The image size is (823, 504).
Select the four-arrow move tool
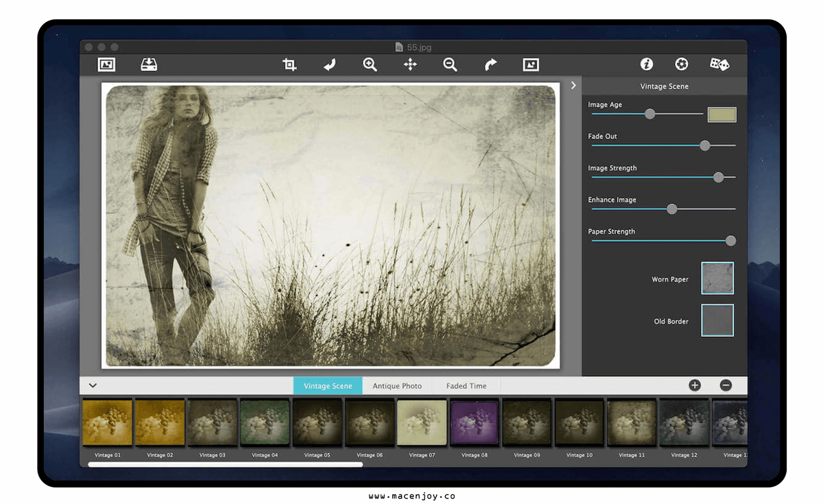(x=410, y=64)
